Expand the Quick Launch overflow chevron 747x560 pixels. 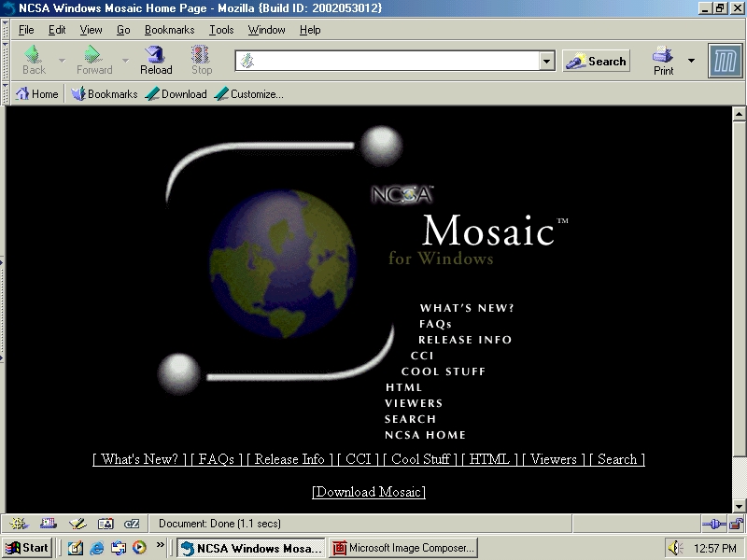coord(160,546)
